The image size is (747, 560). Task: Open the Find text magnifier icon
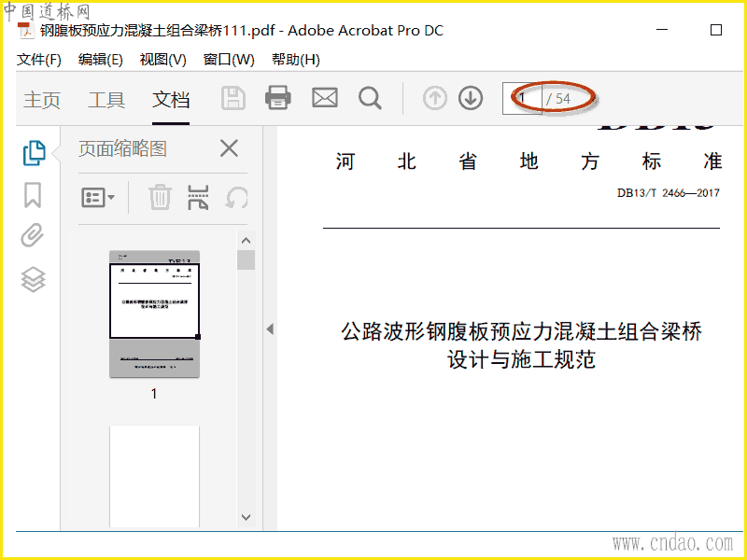[x=370, y=99]
